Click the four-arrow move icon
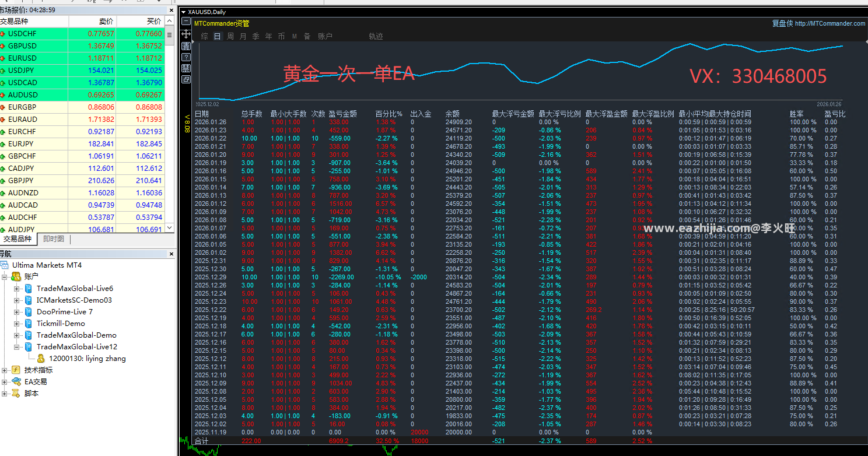 186,34
